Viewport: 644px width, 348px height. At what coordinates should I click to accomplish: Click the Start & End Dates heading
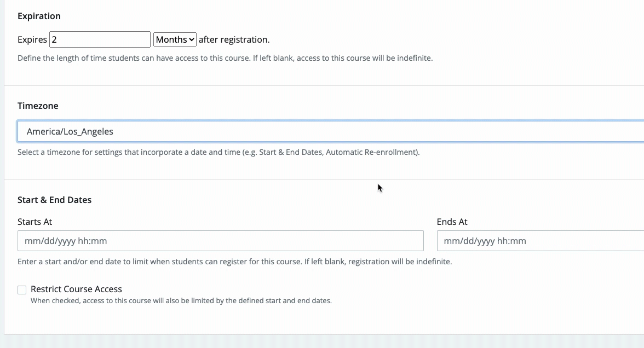click(x=54, y=200)
